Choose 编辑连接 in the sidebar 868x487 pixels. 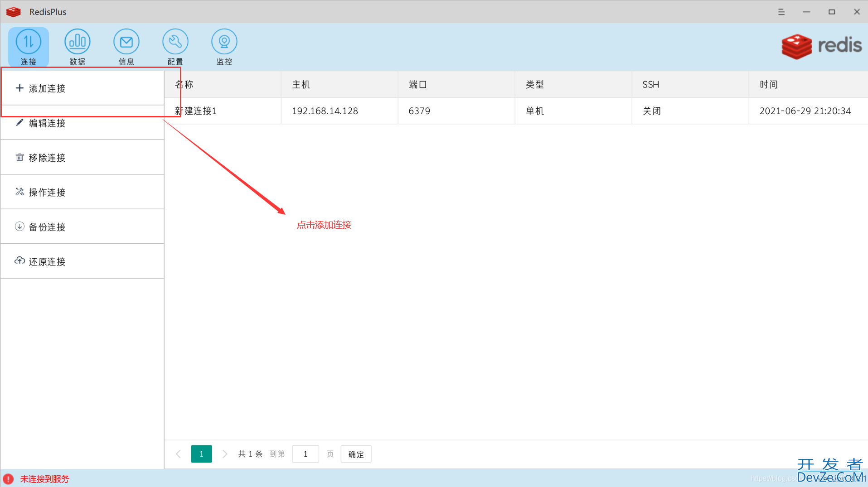82,123
